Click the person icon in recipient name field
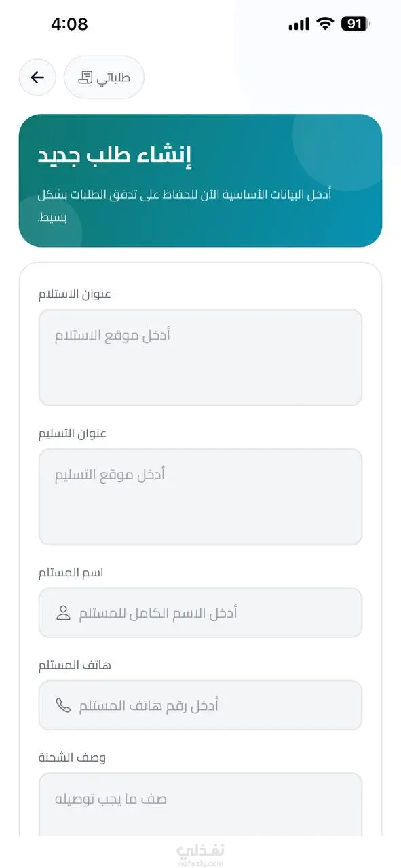Image resolution: width=401 pixels, height=868 pixels. click(x=63, y=614)
